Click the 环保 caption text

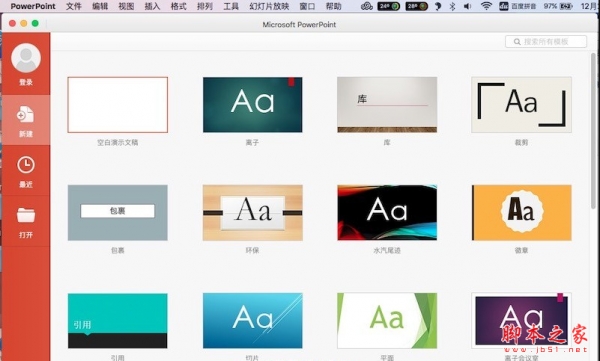click(x=253, y=250)
